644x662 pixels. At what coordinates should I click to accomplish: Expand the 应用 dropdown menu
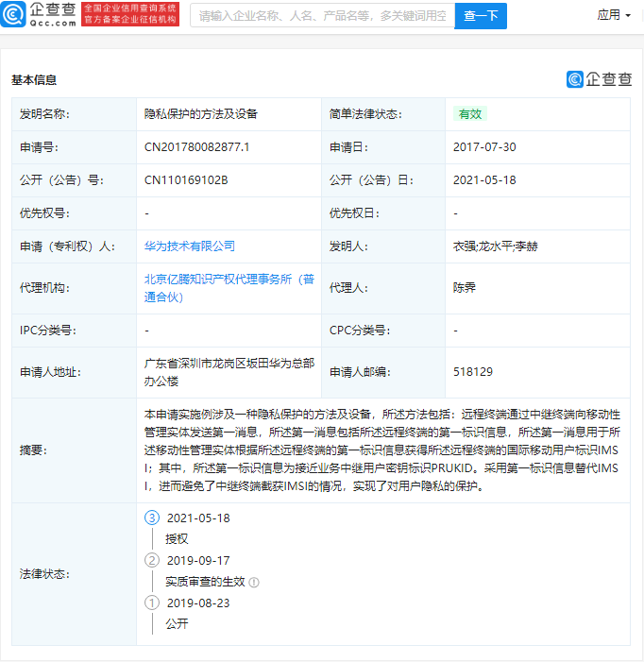614,15
